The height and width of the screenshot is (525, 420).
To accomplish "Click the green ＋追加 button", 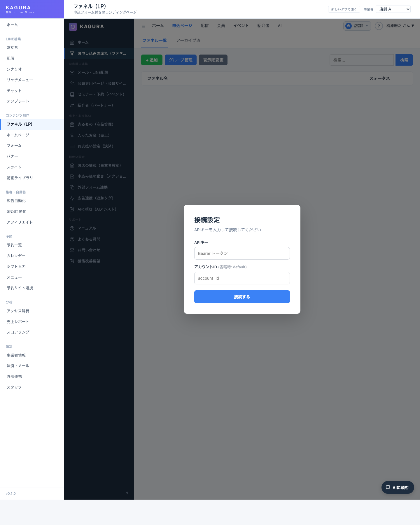I will pos(152,60).
